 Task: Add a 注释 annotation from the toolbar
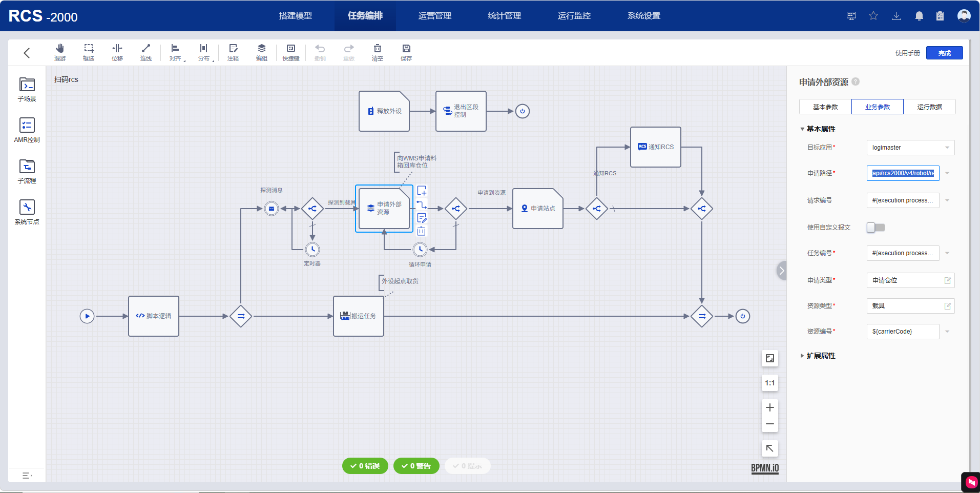[233, 52]
